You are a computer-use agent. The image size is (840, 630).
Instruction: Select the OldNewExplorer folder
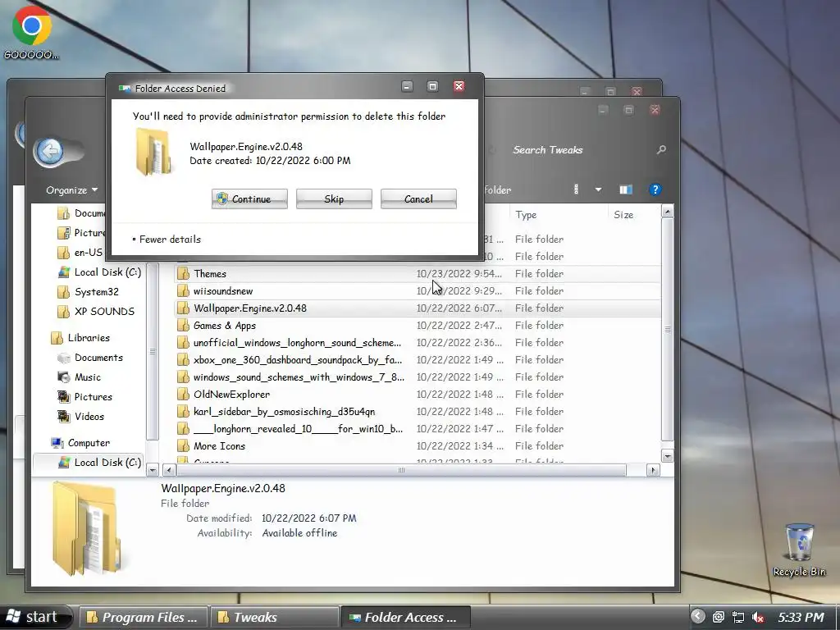coord(418,395)
